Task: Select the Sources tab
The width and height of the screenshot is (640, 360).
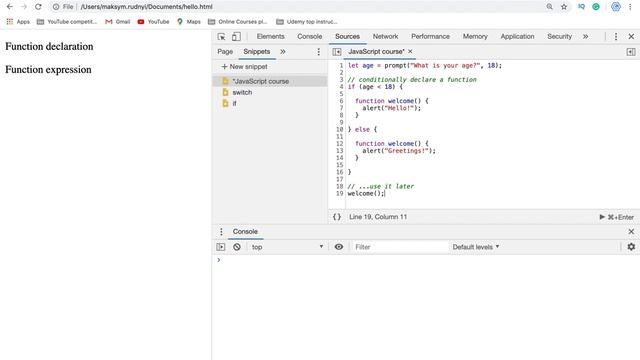Action: [x=347, y=36]
